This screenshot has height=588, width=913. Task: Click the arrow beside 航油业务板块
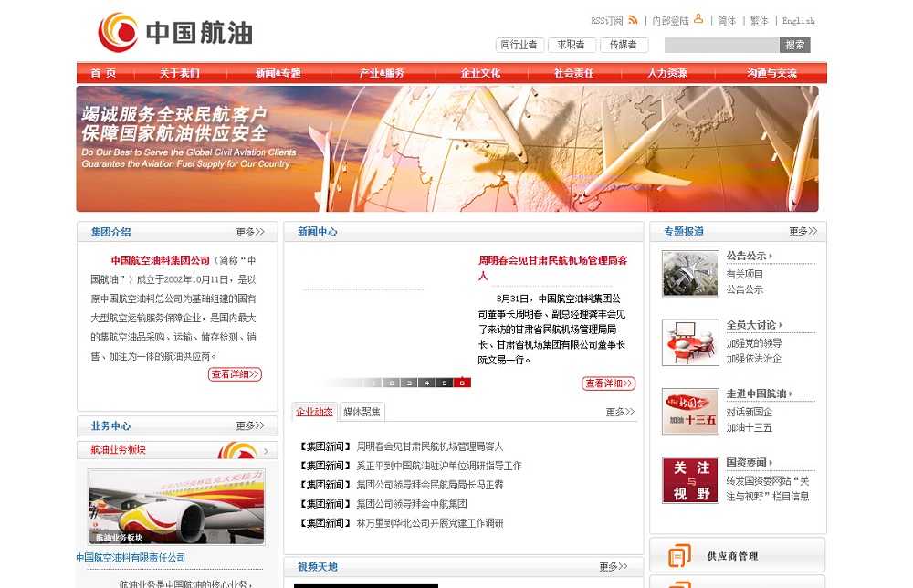[x=266, y=451]
